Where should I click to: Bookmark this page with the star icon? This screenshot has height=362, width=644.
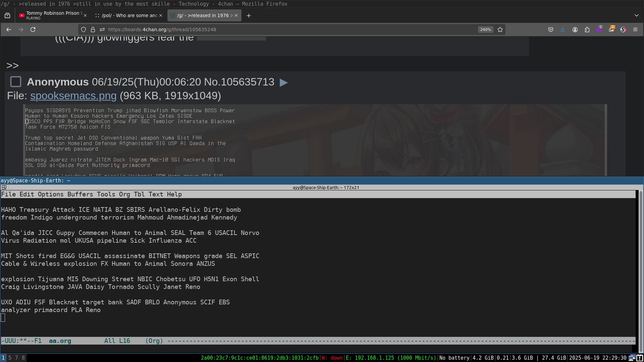pyautogui.click(x=500, y=29)
